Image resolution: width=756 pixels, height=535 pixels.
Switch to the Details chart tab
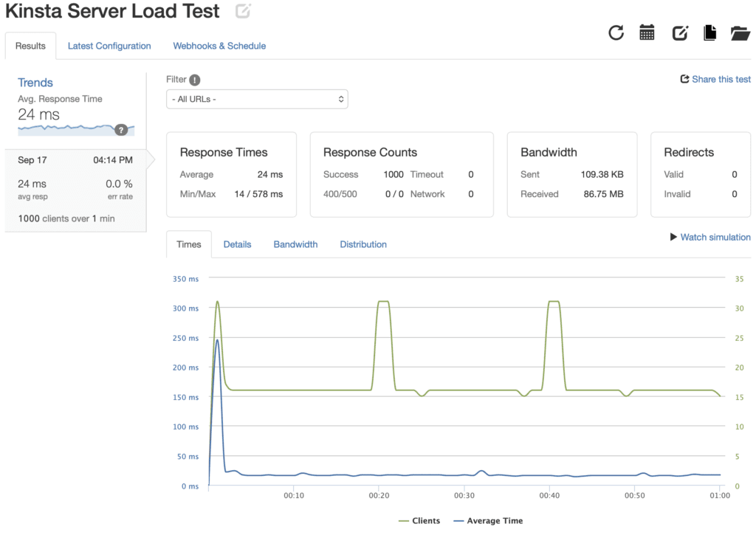pos(237,244)
